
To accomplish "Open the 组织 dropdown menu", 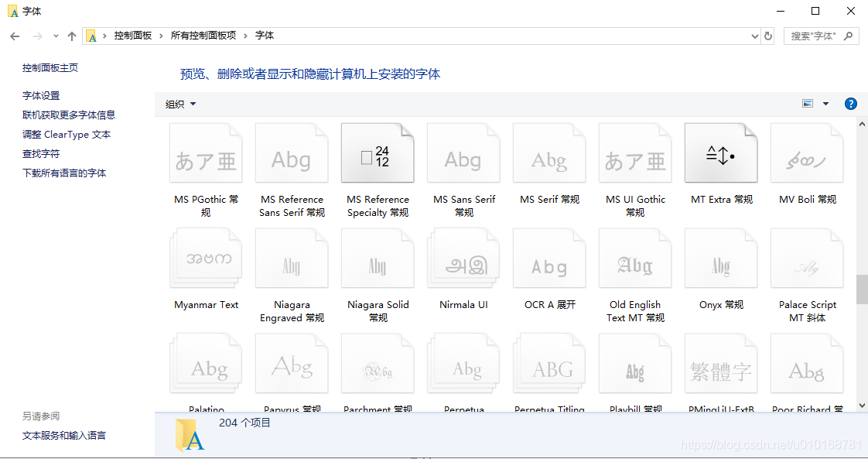I will click(181, 104).
